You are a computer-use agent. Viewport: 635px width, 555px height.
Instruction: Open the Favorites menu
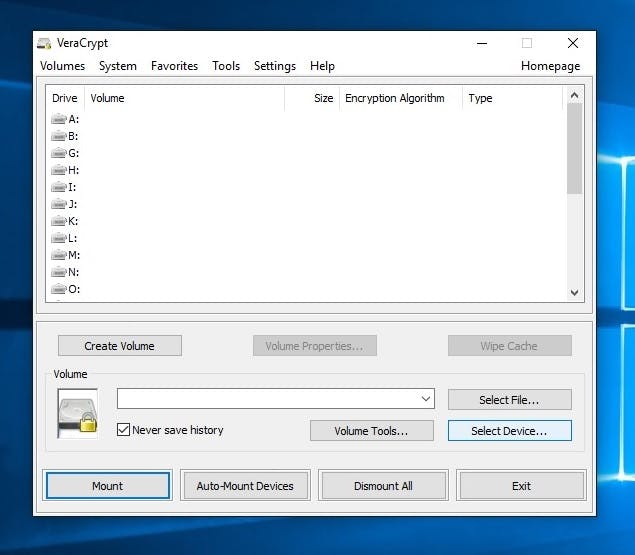point(175,66)
